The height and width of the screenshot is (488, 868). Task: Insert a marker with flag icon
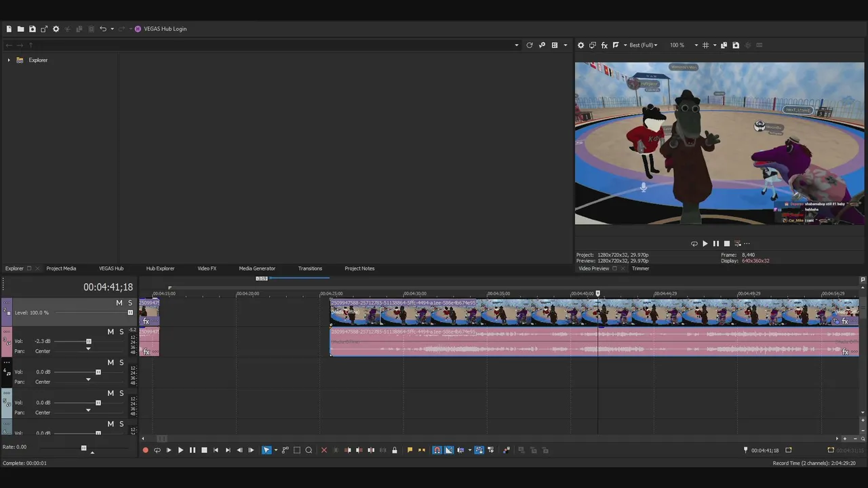pyautogui.click(x=410, y=450)
